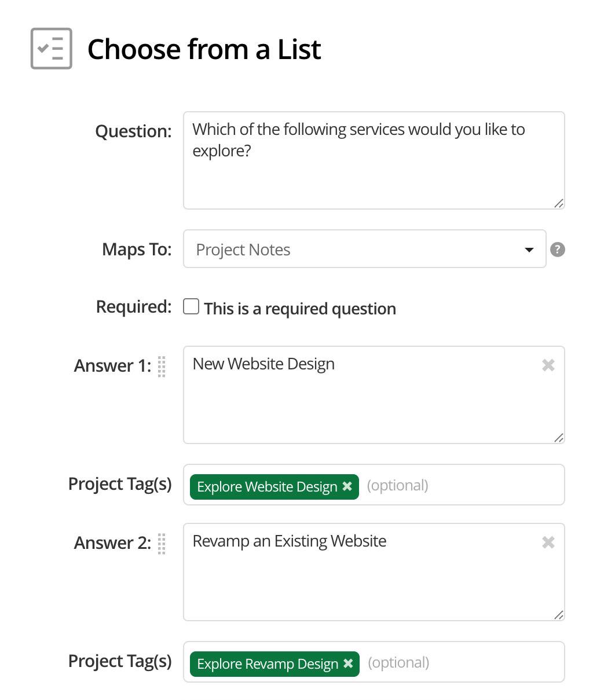Click the Maps To dropdown arrow

pyautogui.click(x=529, y=250)
